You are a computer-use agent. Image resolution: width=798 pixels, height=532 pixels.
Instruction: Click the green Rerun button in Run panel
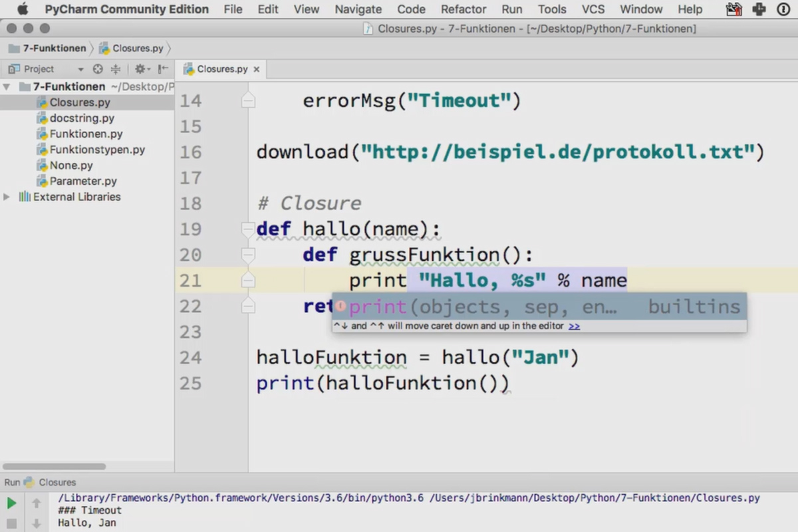click(12, 503)
